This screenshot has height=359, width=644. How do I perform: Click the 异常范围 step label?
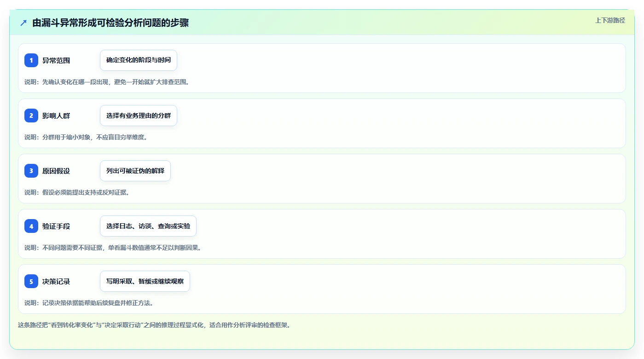point(56,60)
